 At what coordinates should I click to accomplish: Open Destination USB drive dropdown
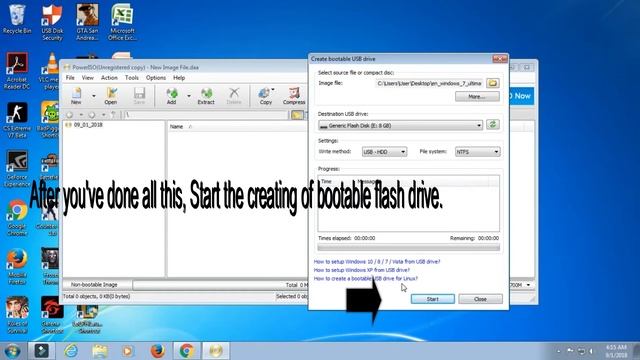coord(400,125)
